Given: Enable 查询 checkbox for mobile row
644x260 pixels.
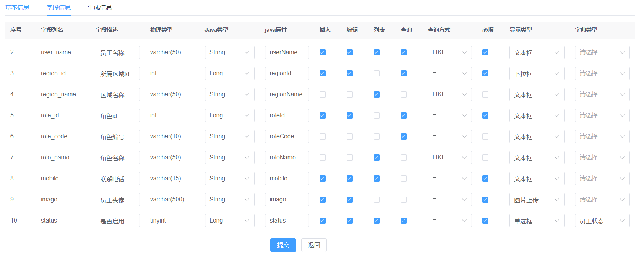Looking at the screenshot, I should click(x=404, y=179).
